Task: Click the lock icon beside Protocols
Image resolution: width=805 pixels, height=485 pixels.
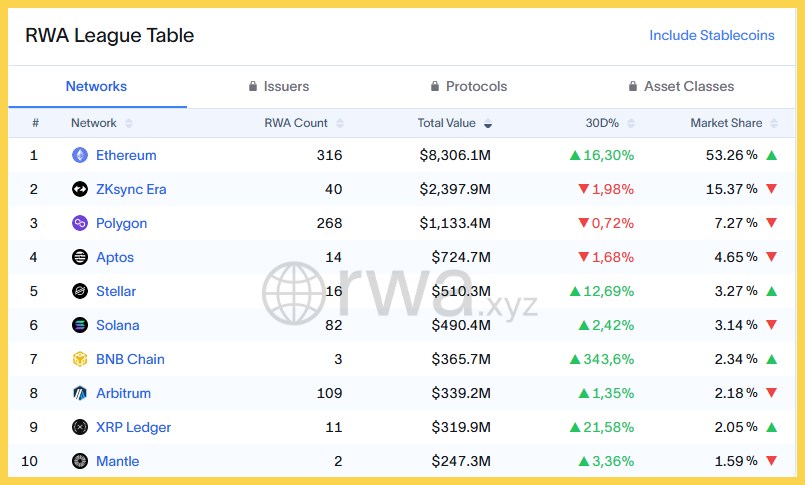Action: point(435,86)
